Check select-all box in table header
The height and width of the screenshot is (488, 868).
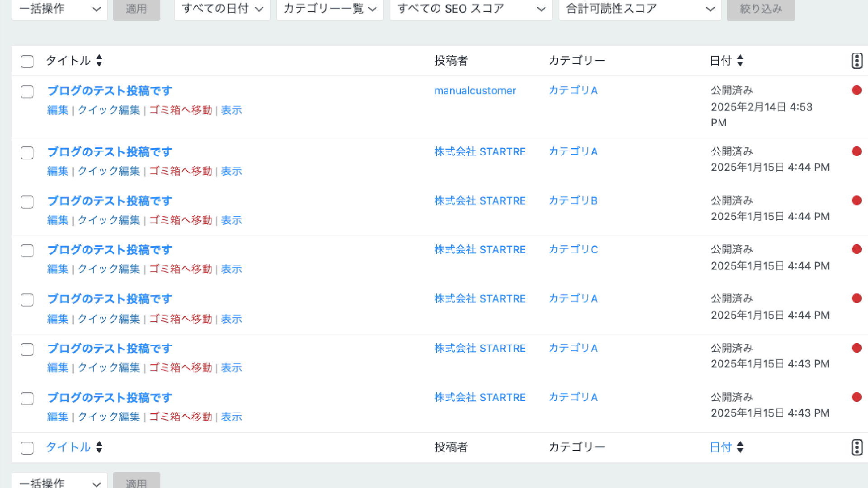[x=27, y=61]
